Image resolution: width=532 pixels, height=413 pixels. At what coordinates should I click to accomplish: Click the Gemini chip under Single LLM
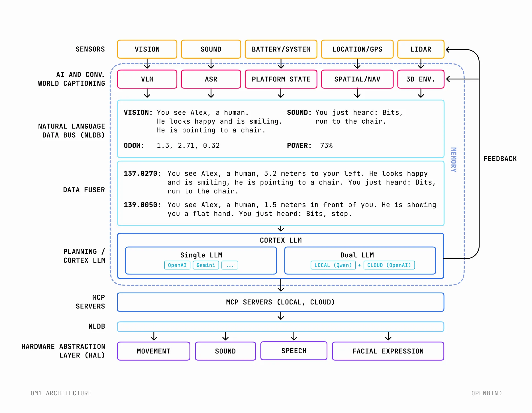206,265
